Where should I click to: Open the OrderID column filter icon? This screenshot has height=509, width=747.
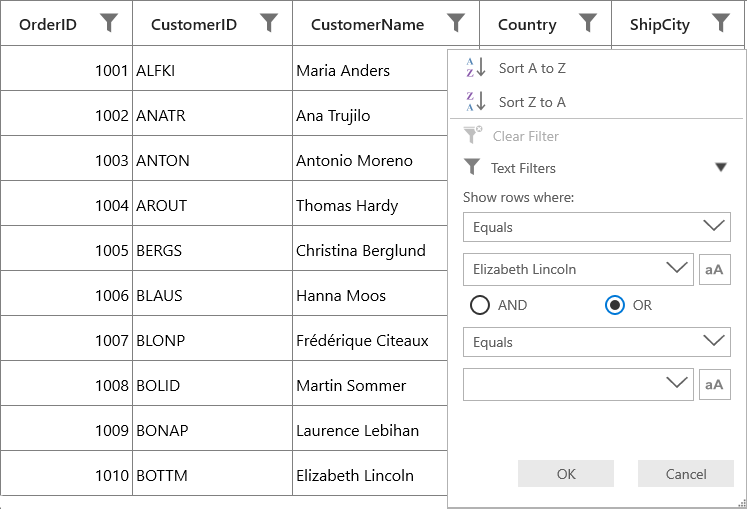pyautogui.click(x=109, y=22)
